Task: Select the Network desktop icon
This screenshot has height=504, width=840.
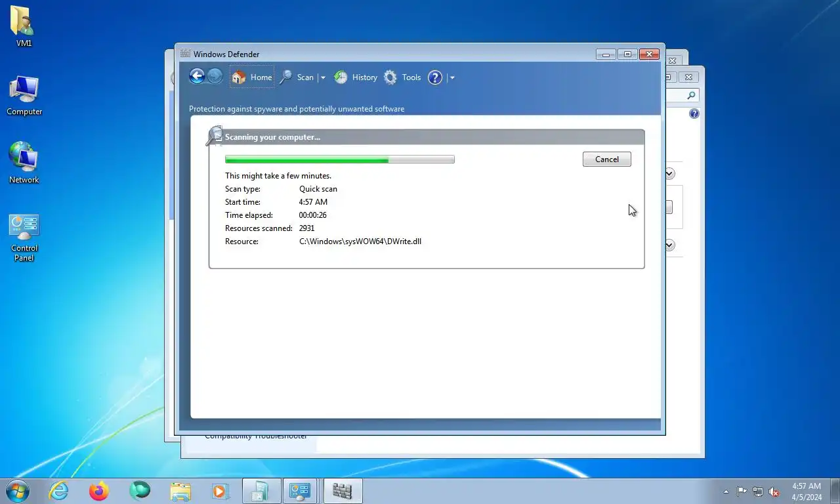Action: (24, 163)
